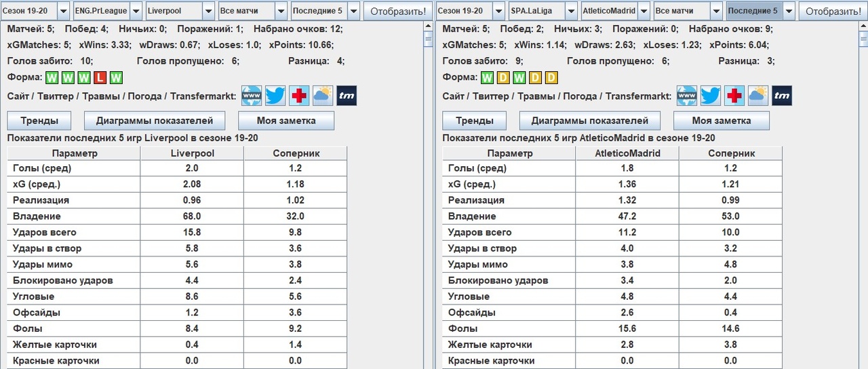Screen dimensions: 868x369
Task: Select AtleticoMadrid Фолы value 15.6
Action: point(627,328)
